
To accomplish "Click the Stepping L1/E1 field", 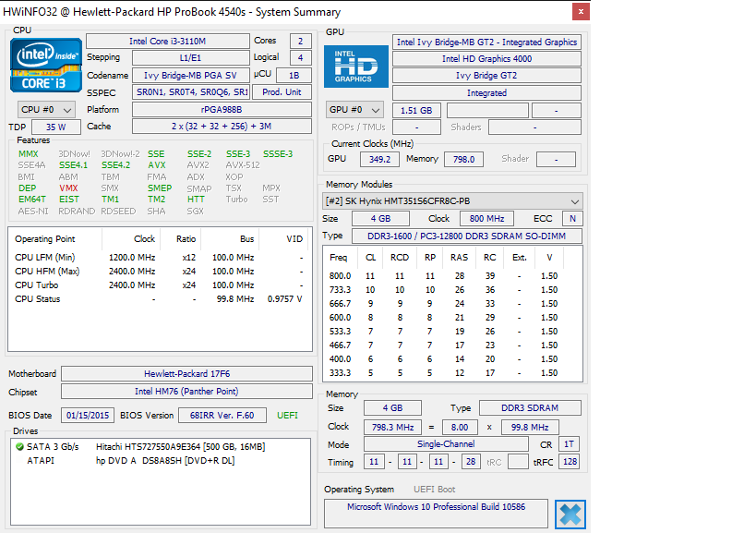I will pos(191,58).
